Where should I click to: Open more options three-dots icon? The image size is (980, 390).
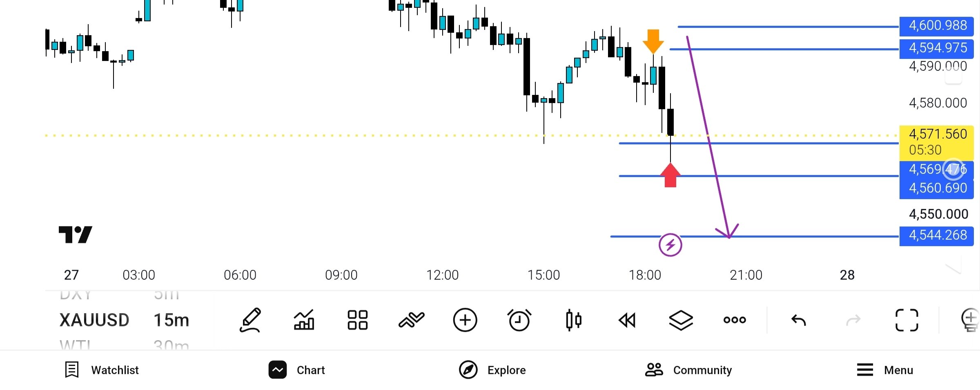[x=735, y=320]
